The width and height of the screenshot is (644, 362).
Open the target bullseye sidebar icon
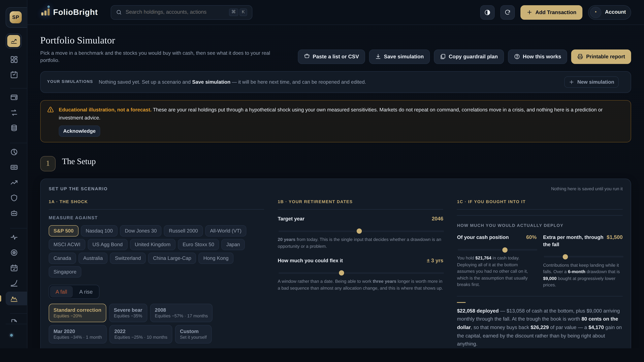pos(14,253)
